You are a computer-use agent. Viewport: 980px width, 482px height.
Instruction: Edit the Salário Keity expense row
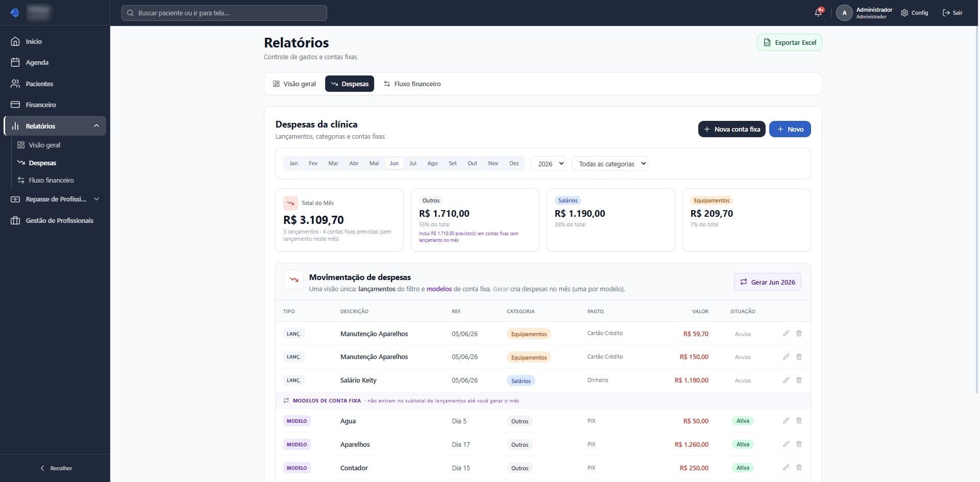coord(786,380)
